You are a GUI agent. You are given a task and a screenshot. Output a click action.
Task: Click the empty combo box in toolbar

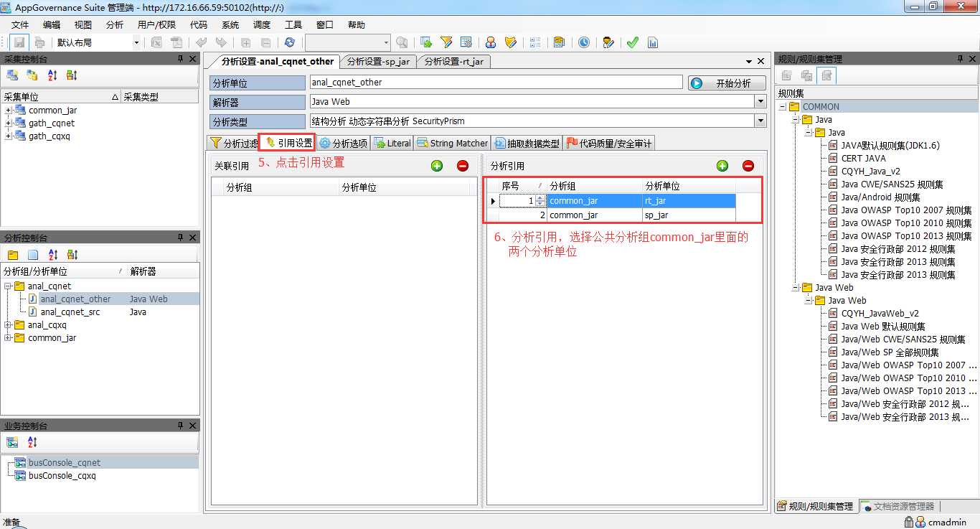[x=347, y=42]
